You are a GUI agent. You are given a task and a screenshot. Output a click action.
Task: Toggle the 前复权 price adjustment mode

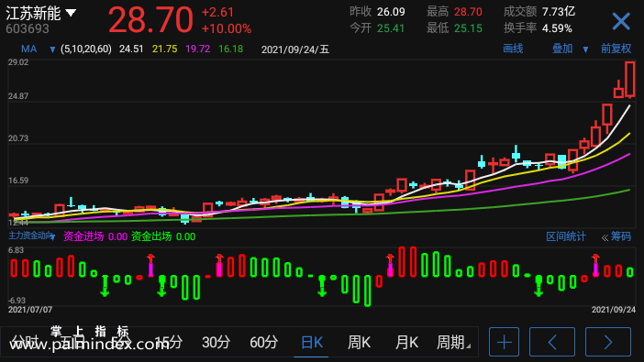coord(616,49)
